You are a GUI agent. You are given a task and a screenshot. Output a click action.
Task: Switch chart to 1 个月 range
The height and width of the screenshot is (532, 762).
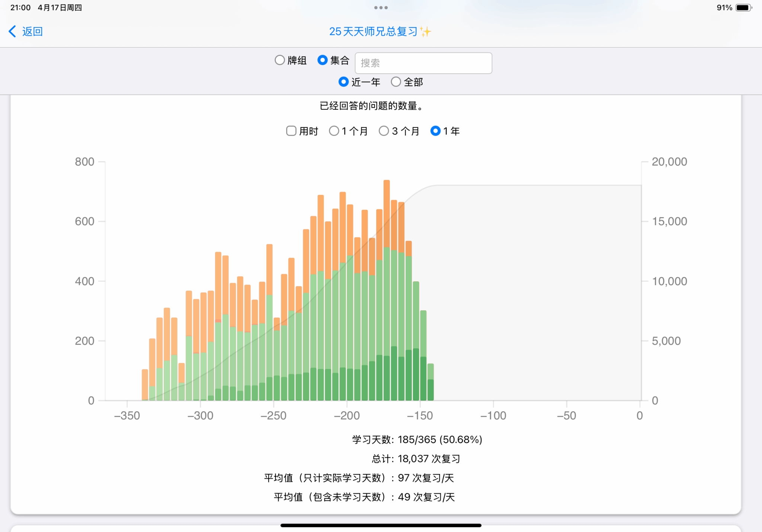click(x=334, y=131)
